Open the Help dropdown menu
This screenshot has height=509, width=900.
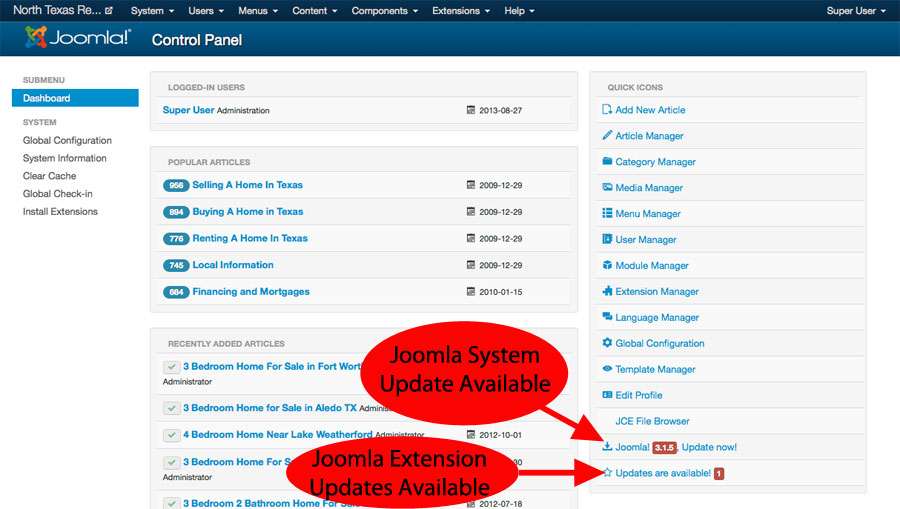click(519, 10)
